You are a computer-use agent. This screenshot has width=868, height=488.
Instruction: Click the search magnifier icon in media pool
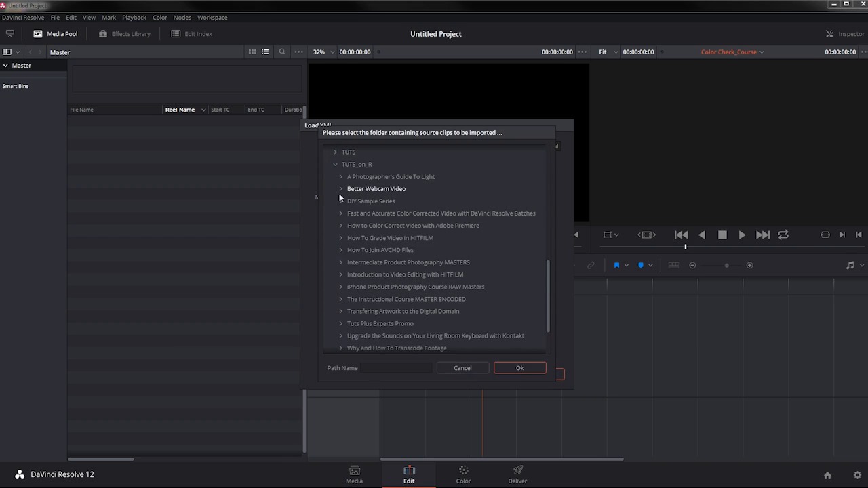(282, 52)
